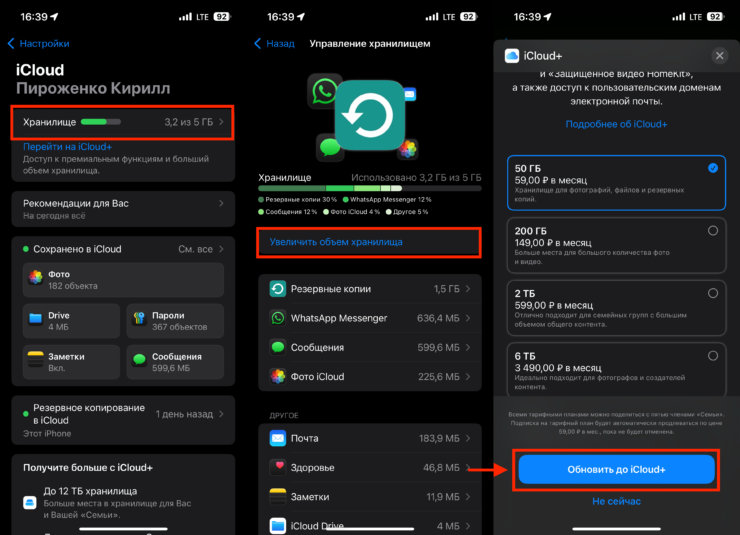Viewport: 740px width, 535px height.
Task: Tap the Перейти на iCloud+ link
Action: pos(67,147)
